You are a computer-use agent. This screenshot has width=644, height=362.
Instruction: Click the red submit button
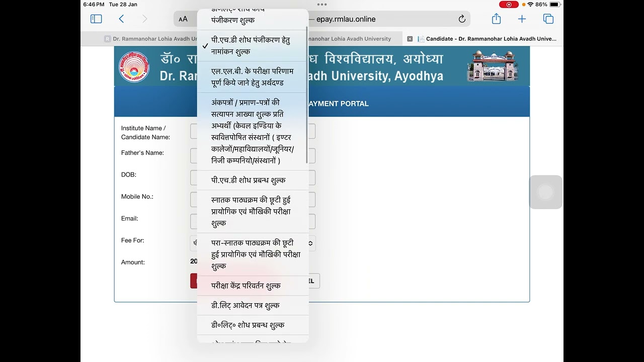tap(194, 281)
